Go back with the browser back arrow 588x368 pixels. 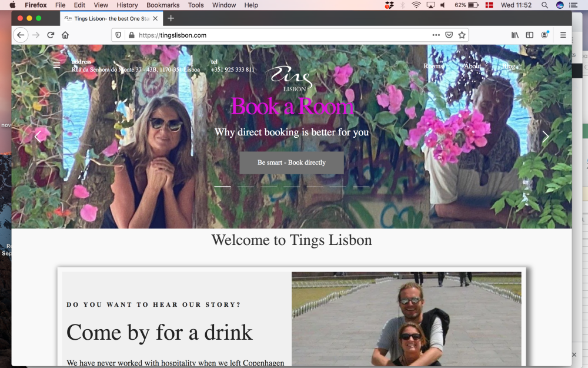[21, 35]
